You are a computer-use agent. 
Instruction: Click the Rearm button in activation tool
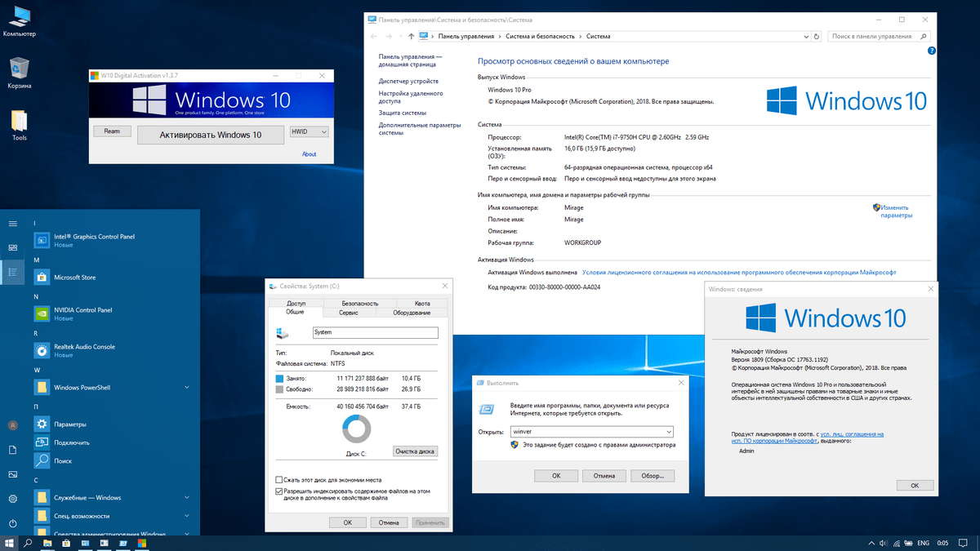pos(112,131)
